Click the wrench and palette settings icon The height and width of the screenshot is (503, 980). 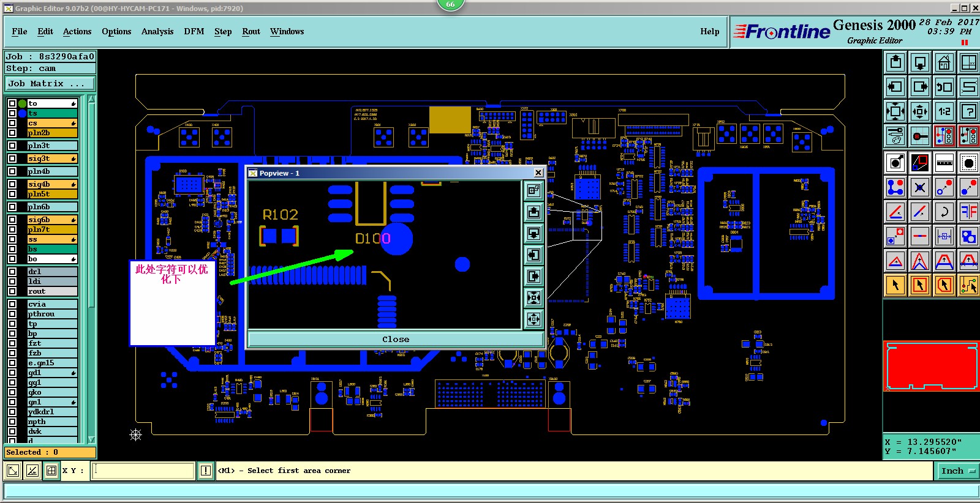coord(895,136)
